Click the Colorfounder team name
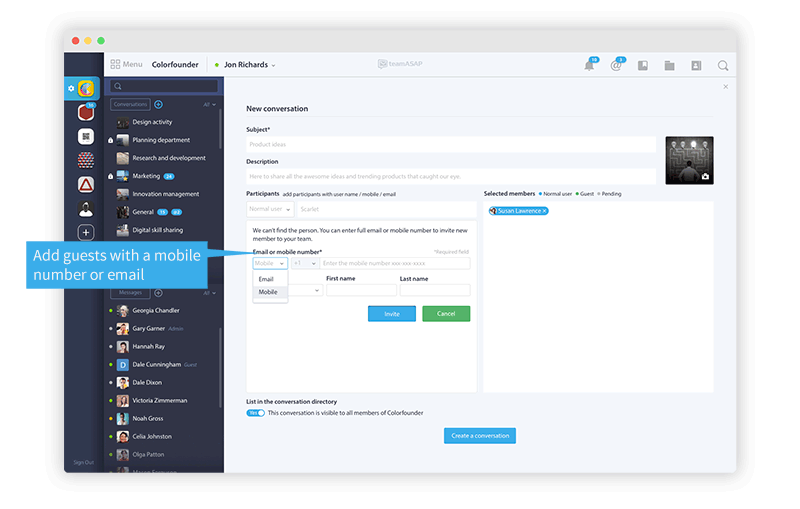800x509 pixels. pyautogui.click(x=175, y=65)
